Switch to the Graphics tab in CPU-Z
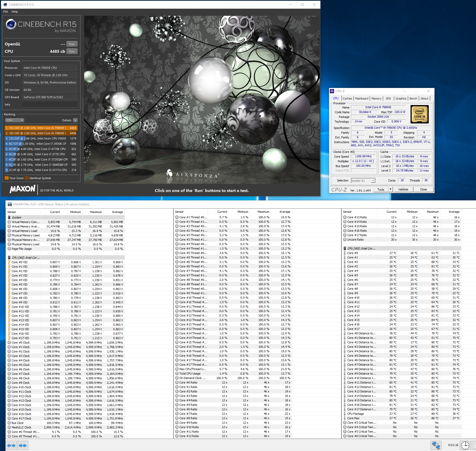476x451 pixels. [401, 99]
